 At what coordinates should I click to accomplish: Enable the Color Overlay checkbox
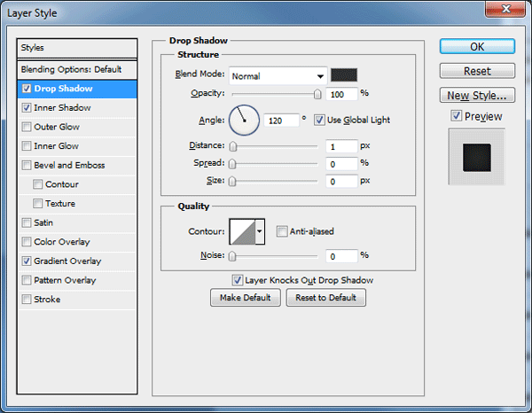pyautogui.click(x=27, y=242)
